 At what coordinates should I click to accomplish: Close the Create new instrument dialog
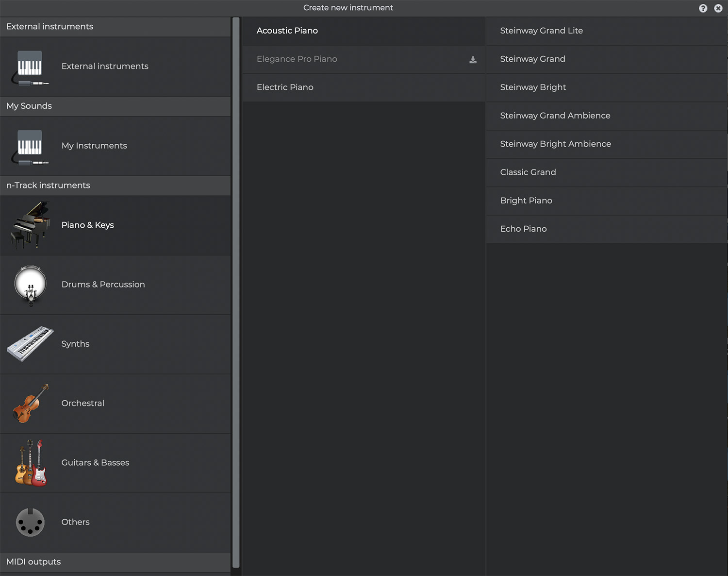click(x=718, y=8)
